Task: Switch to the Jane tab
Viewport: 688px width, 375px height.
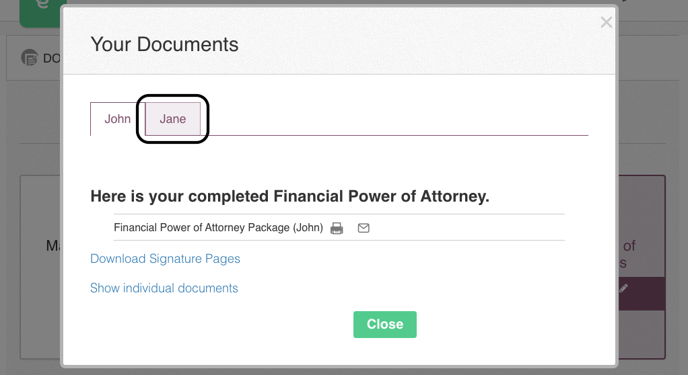Action: 172,119
